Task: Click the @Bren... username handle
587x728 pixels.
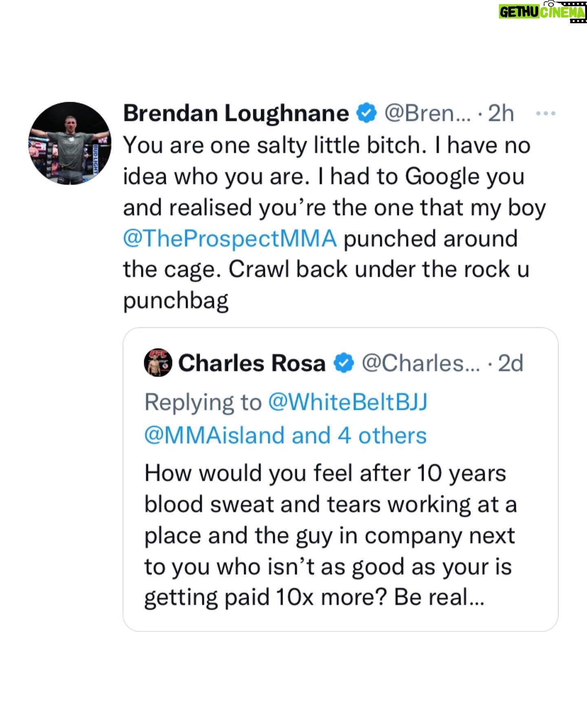Action: (428, 114)
